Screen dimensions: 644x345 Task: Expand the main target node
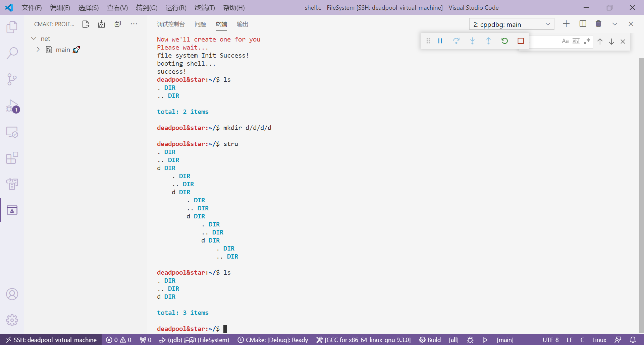(x=38, y=50)
